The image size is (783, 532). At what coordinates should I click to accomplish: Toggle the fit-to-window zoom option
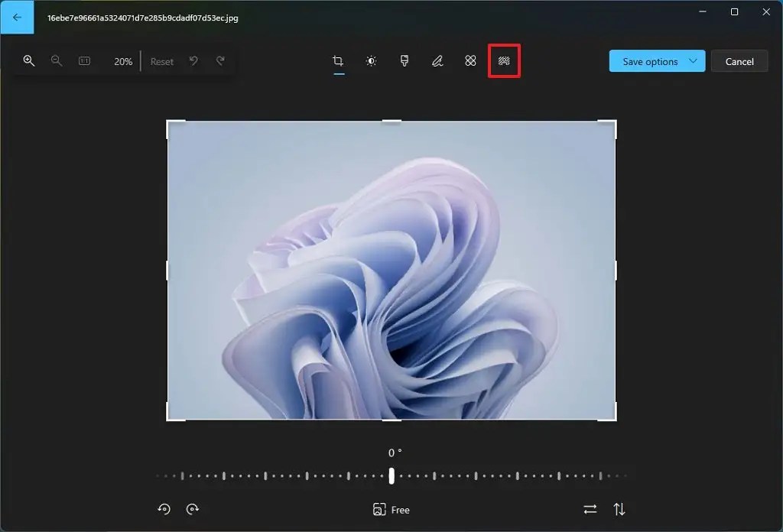pos(84,60)
